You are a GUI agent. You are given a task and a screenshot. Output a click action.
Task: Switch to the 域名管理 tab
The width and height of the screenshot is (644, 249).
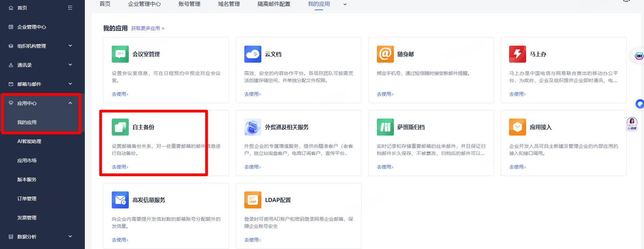coord(229,4)
